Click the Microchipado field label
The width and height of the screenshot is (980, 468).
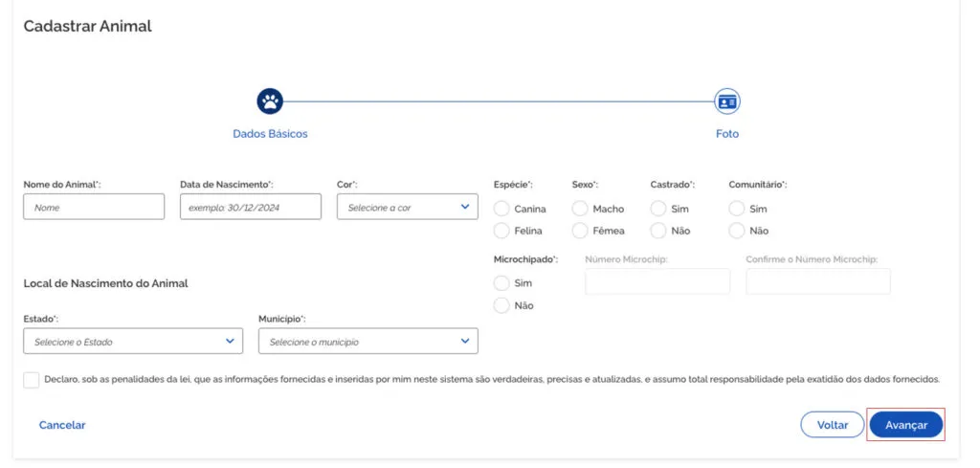tap(525, 258)
